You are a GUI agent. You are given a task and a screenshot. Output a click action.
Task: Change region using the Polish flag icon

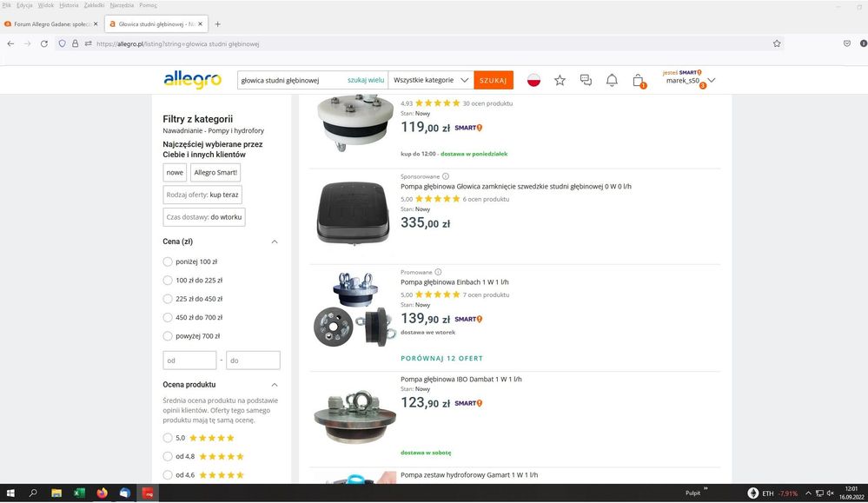coord(533,80)
